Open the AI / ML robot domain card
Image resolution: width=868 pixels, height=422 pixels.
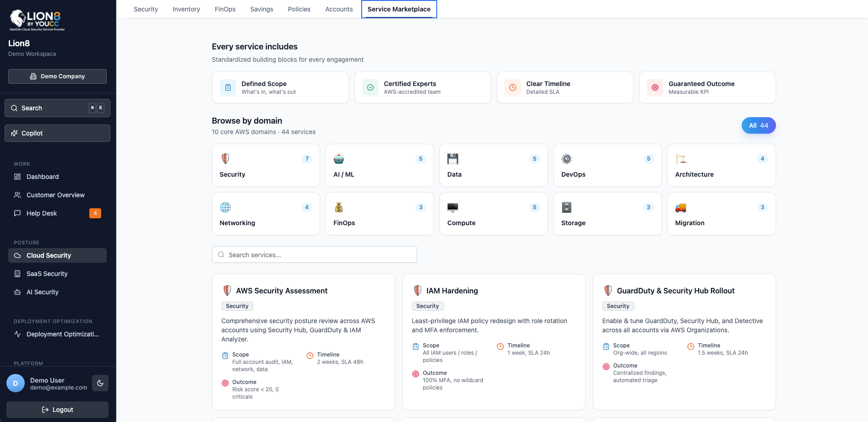pyautogui.click(x=380, y=165)
